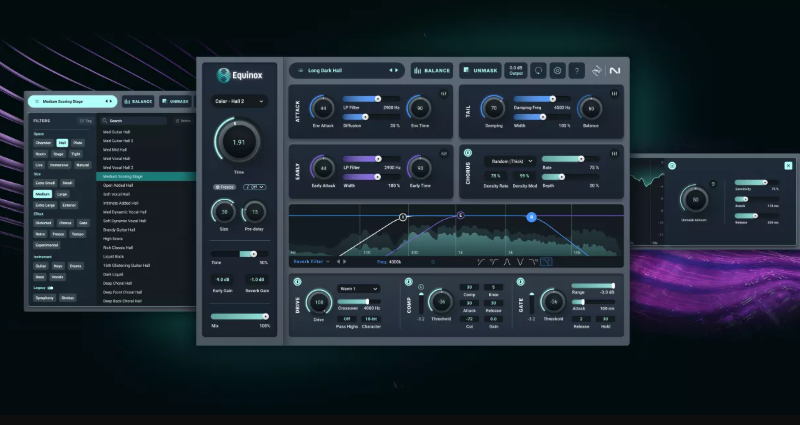Select the notch dip filter shape

520,262
